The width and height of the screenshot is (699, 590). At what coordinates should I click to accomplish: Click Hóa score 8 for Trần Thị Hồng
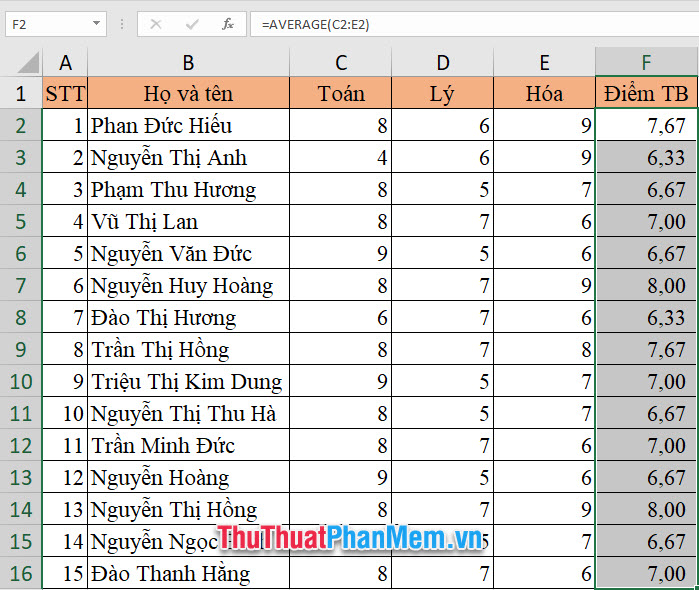(x=544, y=349)
